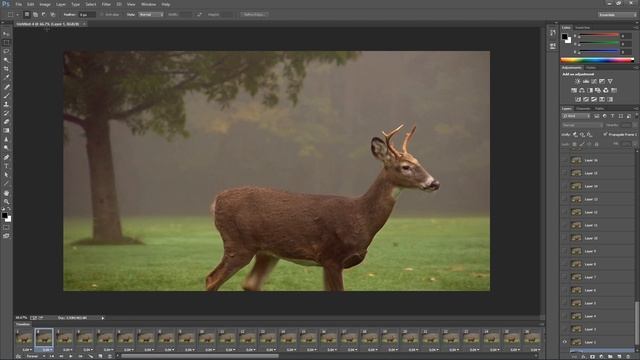Add a Black & White adjustment
The height and width of the screenshot is (360, 640).
coord(590,90)
